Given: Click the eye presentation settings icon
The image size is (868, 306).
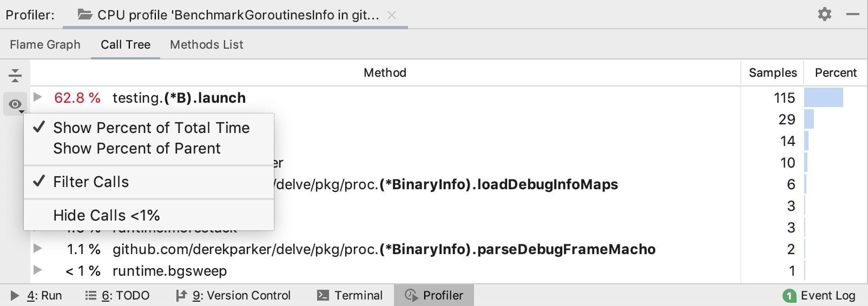Looking at the screenshot, I should tap(15, 104).
